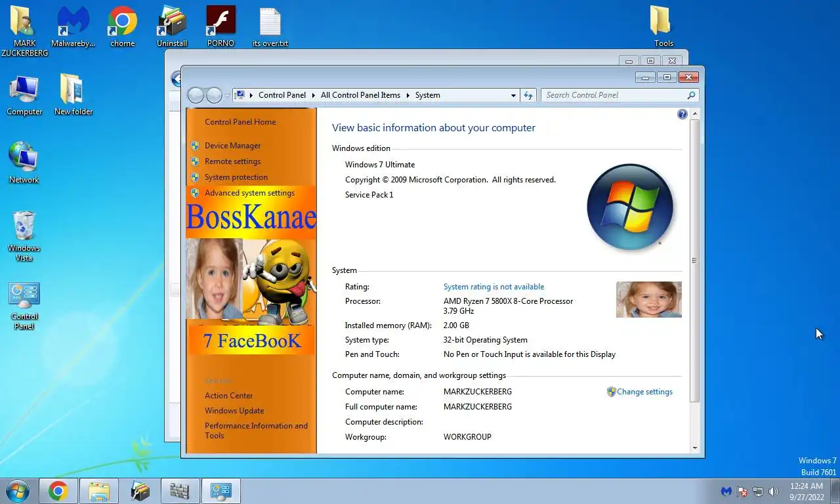Open the Windows Vista recycle bin icon
840x504 pixels.
pyautogui.click(x=24, y=236)
